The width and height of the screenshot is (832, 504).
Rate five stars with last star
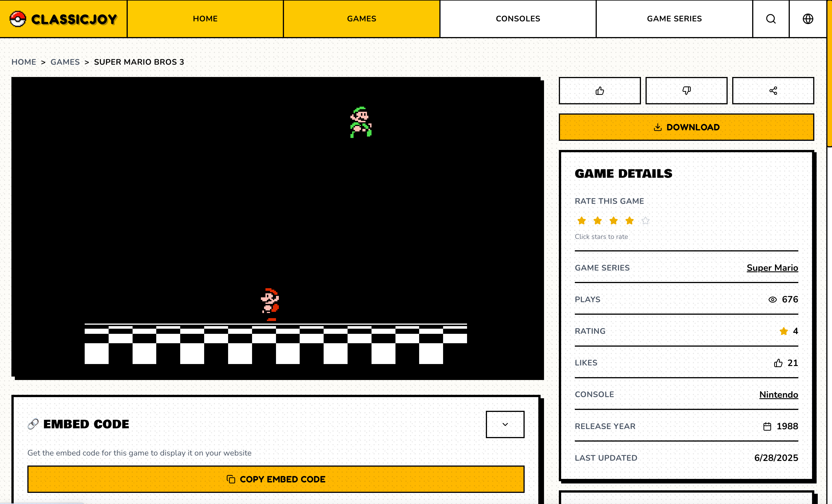pos(645,220)
